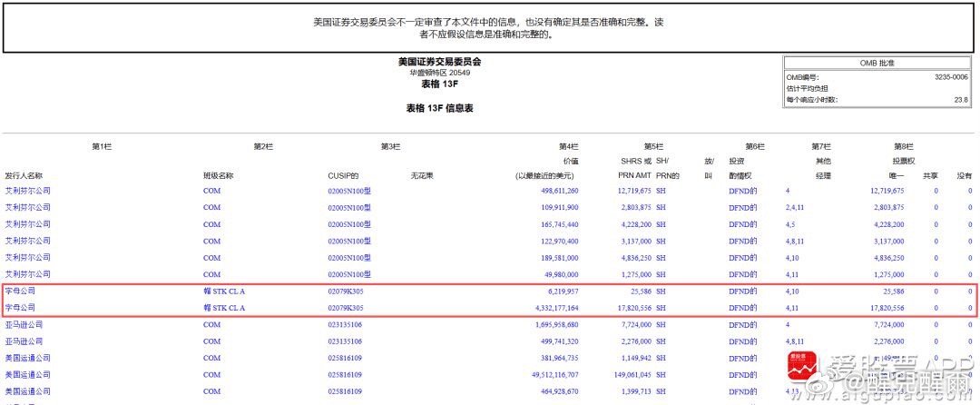This screenshot has width=980, height=405.
Task: Click CUSIP 025816109 in the 381,964,735 row
Action: tap(345, 358)
